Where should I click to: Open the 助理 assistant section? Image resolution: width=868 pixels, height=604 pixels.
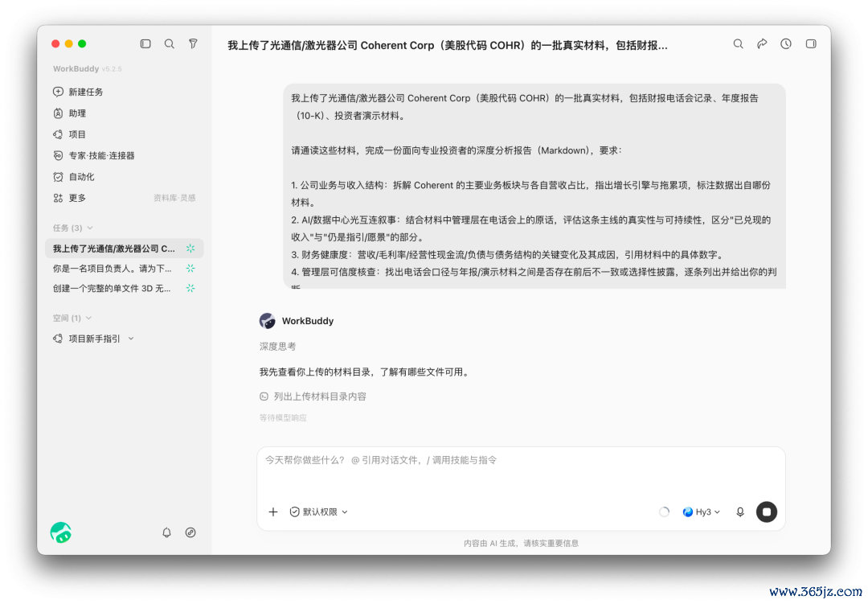coord(69,113)
